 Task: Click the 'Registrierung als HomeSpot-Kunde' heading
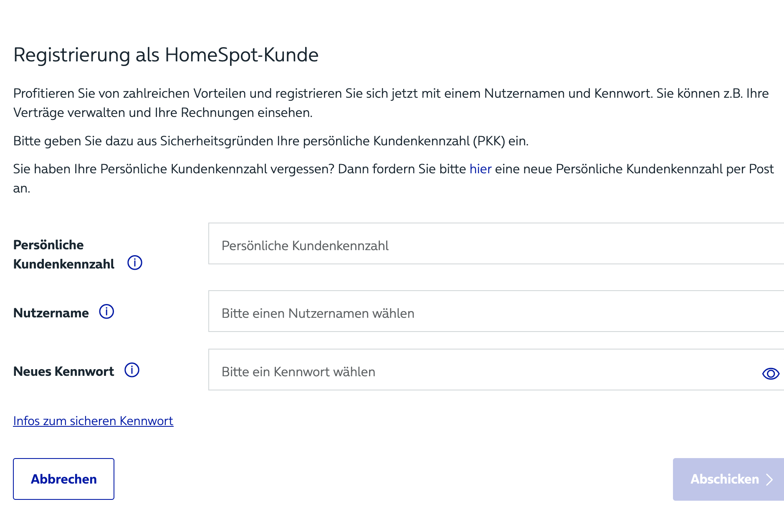[x=166, y=55]
